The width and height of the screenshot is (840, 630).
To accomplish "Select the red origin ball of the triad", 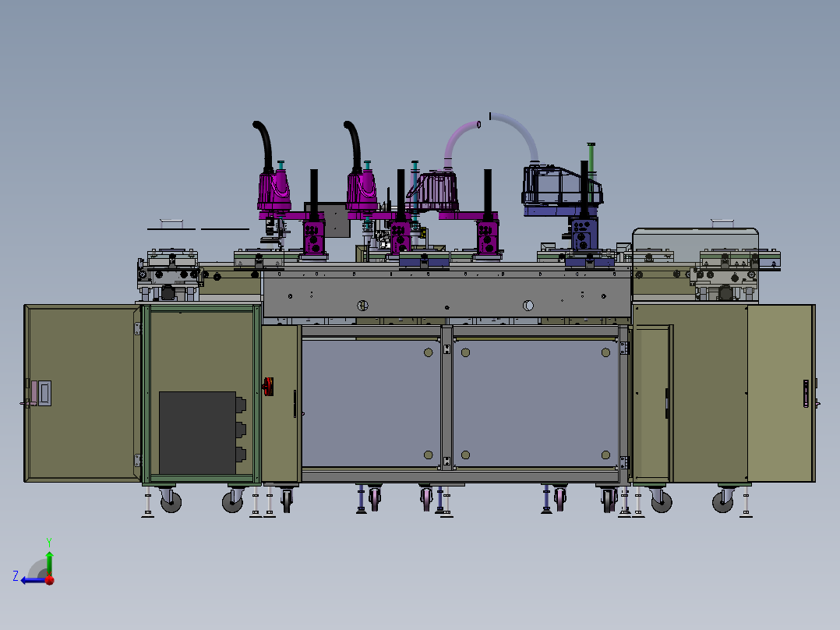I will tap(50, 580).
